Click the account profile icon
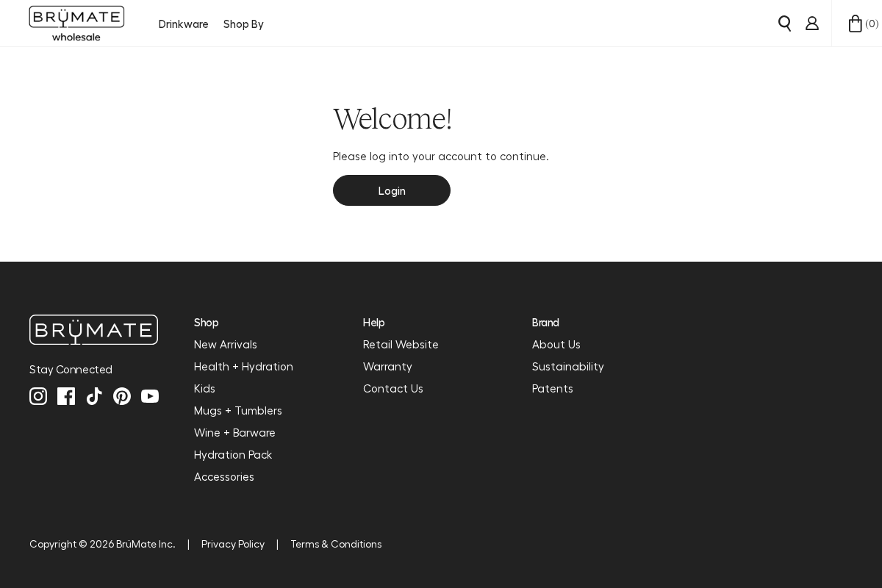 (x=811, y=23)
